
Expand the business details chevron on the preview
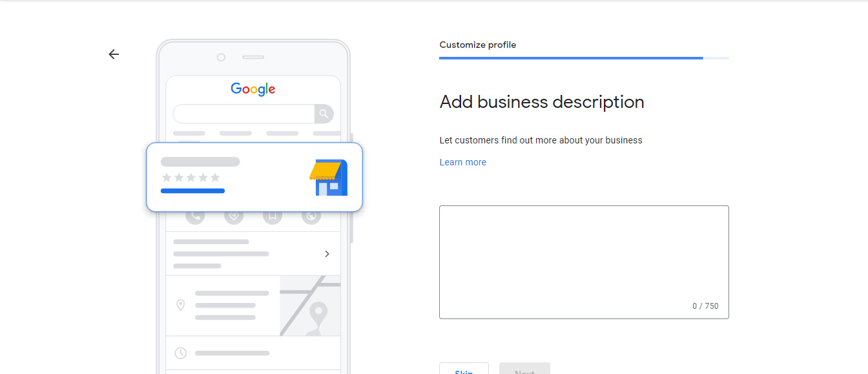point(327,254)
